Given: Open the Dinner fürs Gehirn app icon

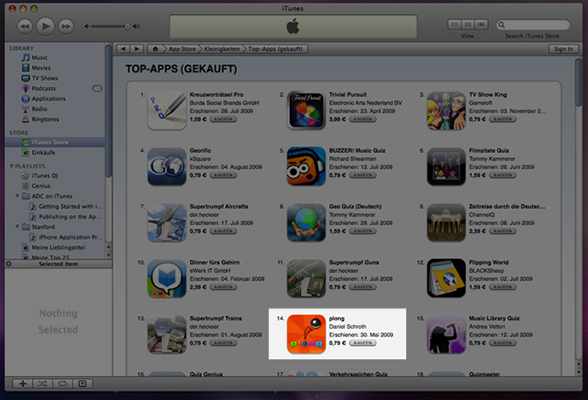Looking at the screenshot, I should point(167,278).
